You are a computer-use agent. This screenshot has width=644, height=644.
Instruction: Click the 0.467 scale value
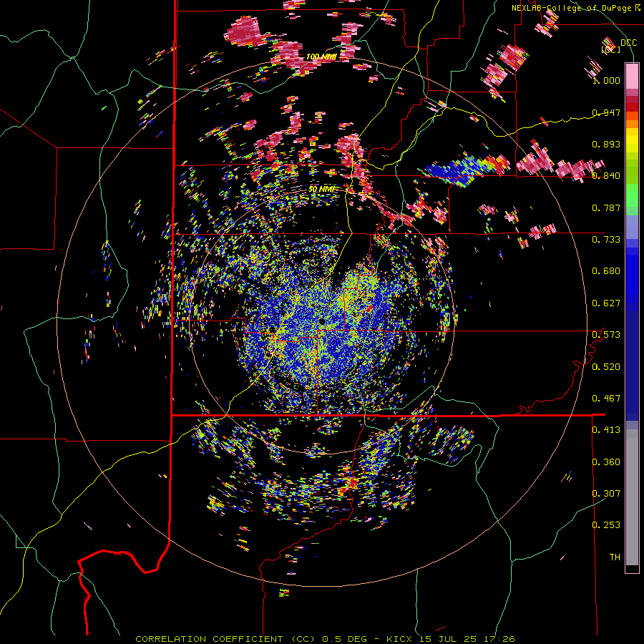click(606, 399)
